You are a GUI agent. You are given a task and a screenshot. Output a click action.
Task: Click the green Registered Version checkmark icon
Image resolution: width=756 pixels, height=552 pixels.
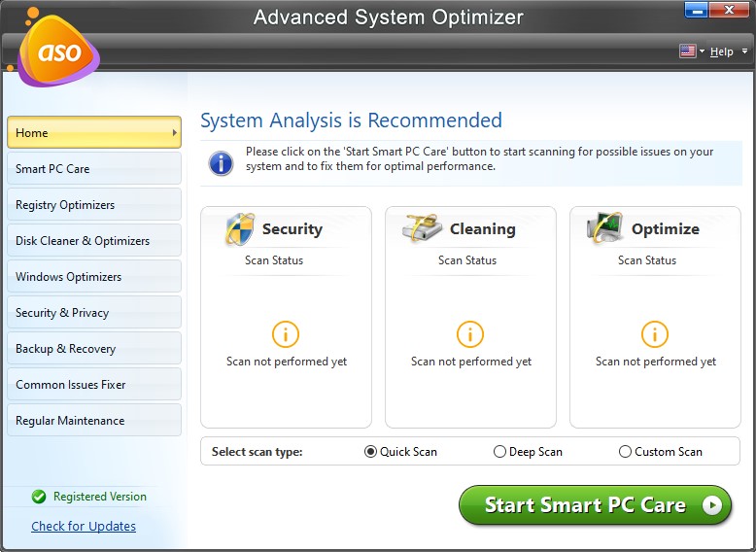[39, 497]
